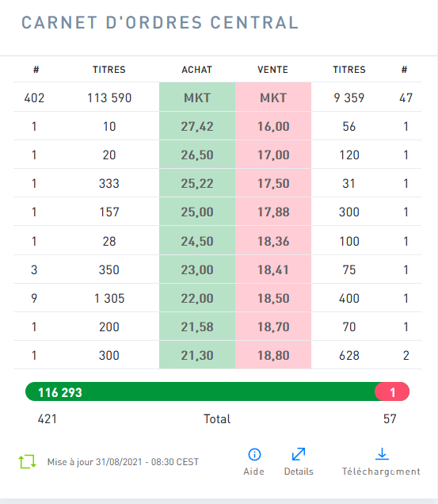Click the Aide label

tap(254, 472)
